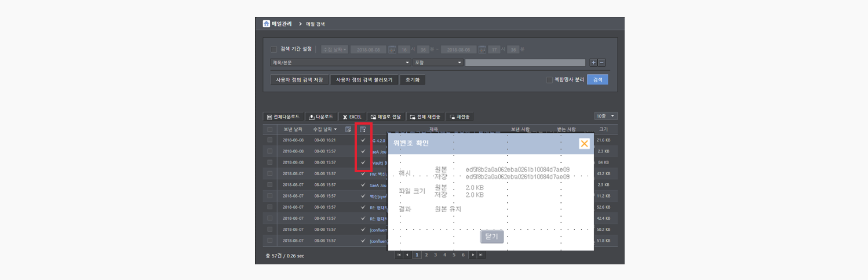Open the 포함 condition dropdown
This screenshot has height=280, width=868.
(437, 63)
